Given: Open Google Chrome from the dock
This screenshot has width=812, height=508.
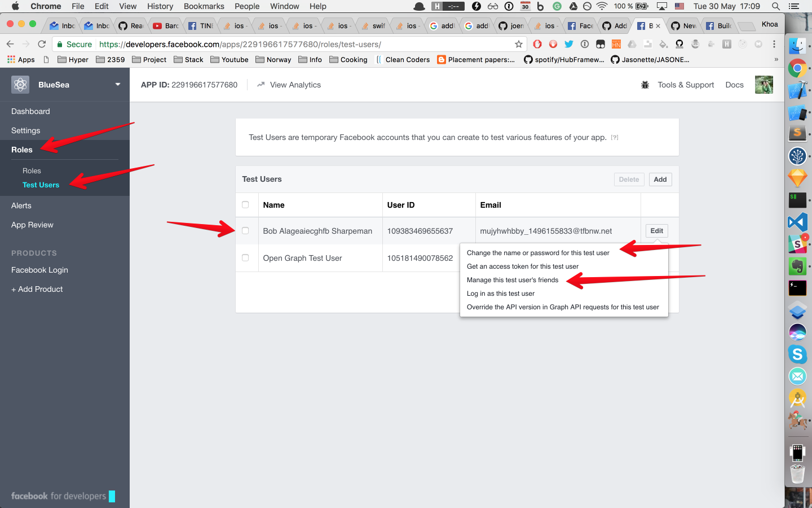Looking at the screenshot, I should 797,69.
